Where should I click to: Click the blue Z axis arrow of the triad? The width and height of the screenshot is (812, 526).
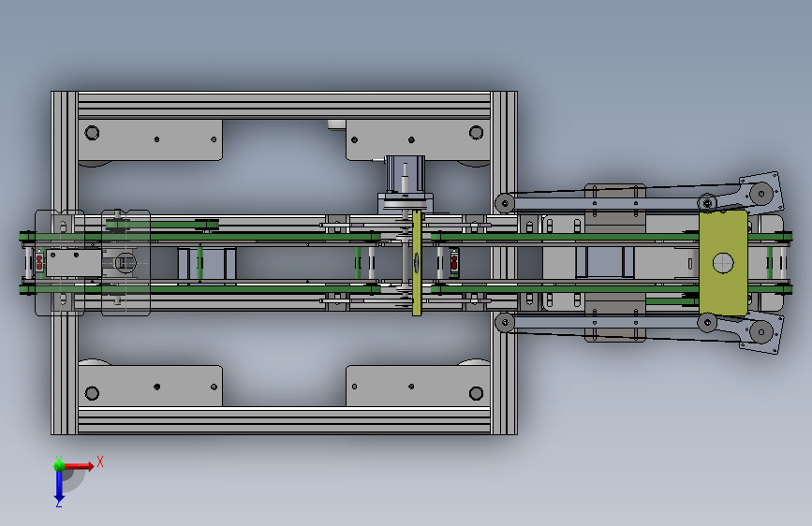click(x=59, y=487)
